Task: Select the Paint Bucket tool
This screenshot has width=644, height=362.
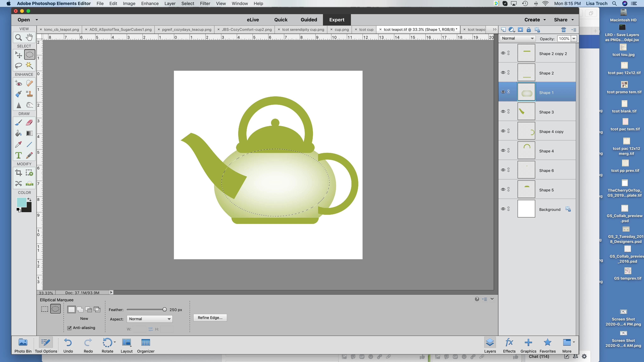Action: [19, 133]
